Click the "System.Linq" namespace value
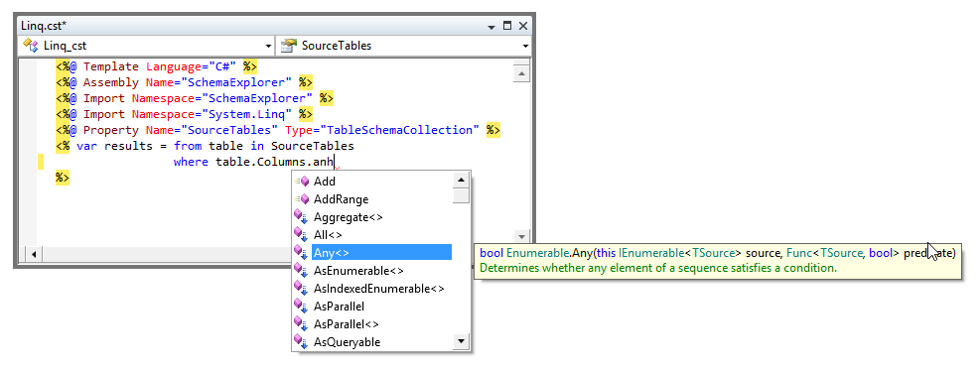The width and height of the screenshot is (980, 372). pyautogui.click(x=246, y=114)
